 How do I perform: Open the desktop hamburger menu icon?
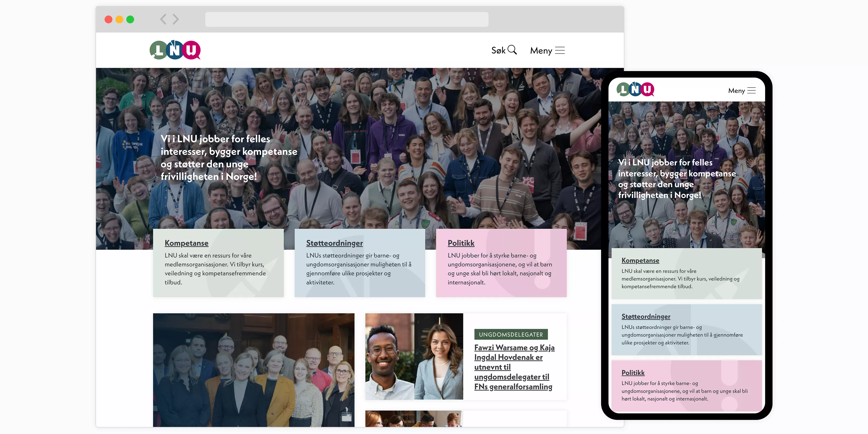(560, 50)
